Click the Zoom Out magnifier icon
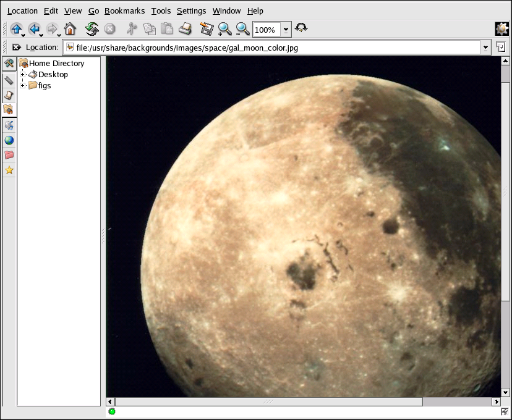 point(242,29)
